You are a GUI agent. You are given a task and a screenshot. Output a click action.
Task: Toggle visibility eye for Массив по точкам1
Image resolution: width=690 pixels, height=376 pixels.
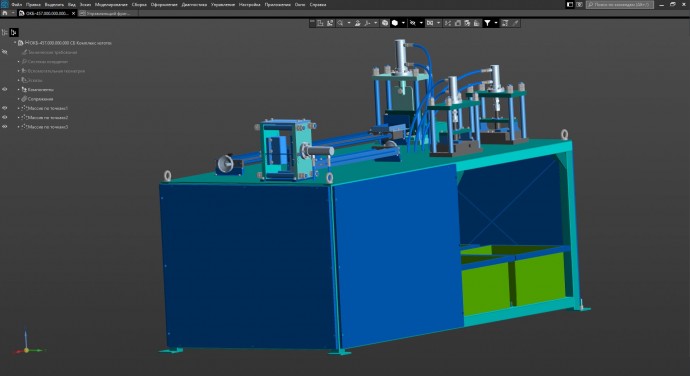coord(5,108)
